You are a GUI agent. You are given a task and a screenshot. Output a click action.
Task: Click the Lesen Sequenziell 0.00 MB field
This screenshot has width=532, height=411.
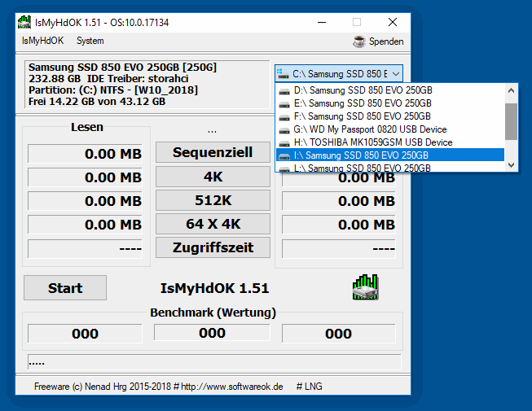click(85, 154)
